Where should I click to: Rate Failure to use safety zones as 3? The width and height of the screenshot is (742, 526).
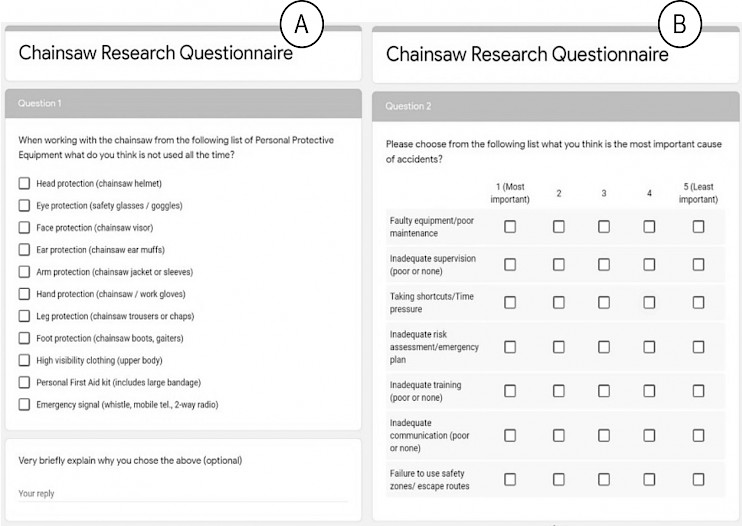604,479
